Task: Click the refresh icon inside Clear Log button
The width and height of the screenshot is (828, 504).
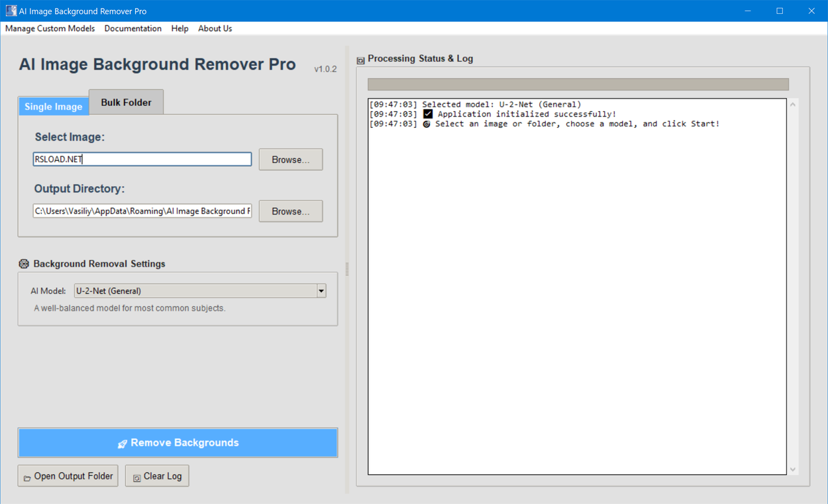Action: (137, 476)
